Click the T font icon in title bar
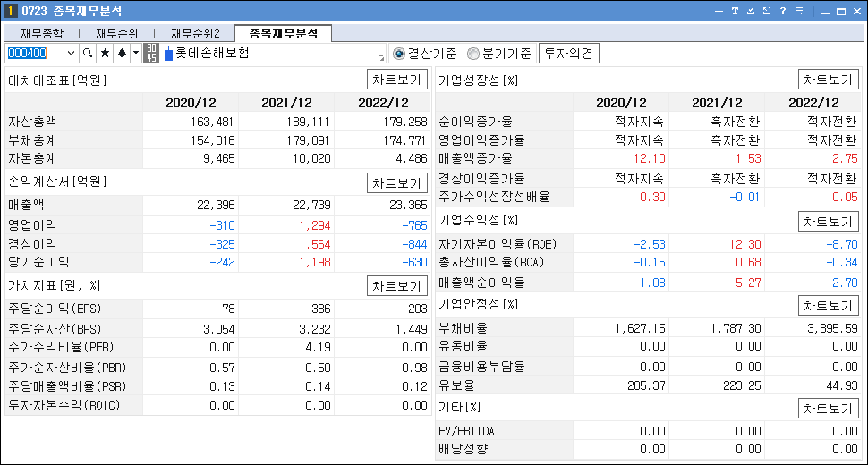This screenshot has height=465, width=868. pyautogui.click(x=735, y=11)
